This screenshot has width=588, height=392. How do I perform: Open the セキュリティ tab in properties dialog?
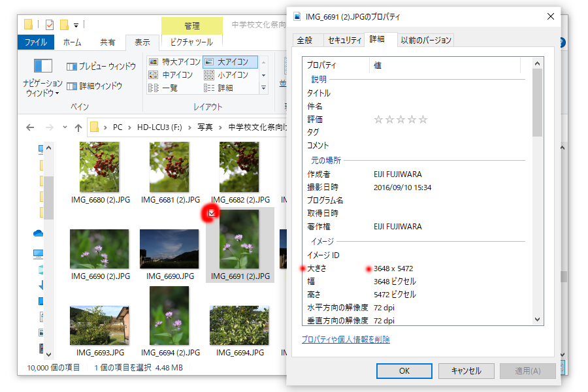pos(344,40)
